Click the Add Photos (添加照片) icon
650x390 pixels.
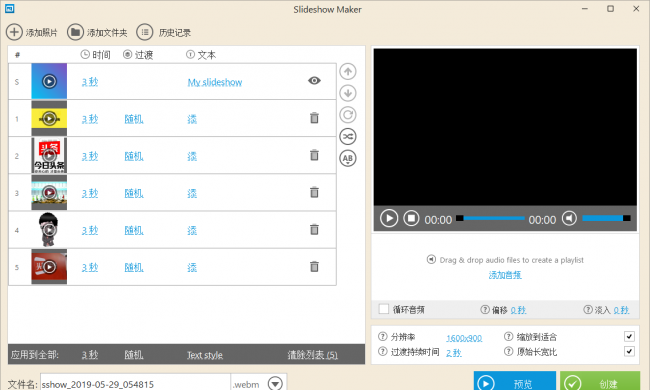point(14,32)
